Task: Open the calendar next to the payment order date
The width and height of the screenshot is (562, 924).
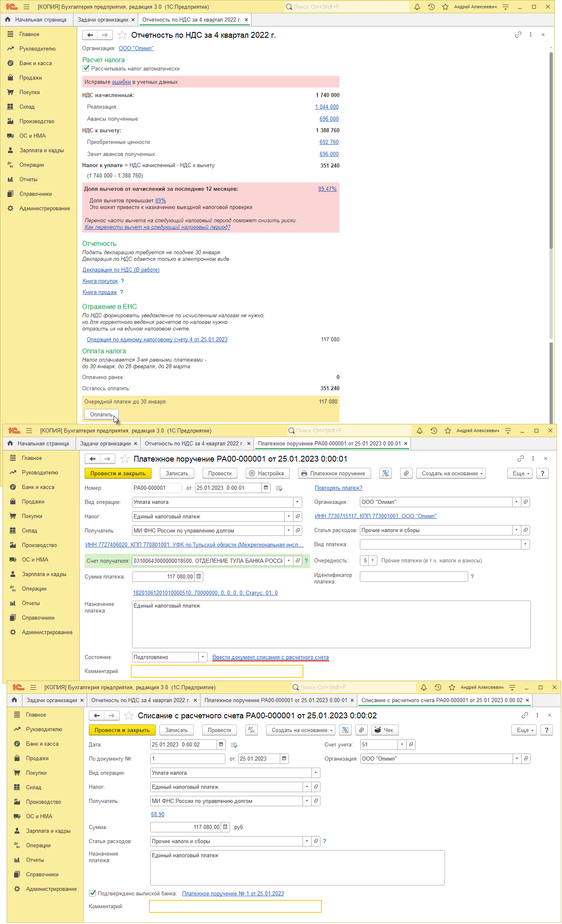Action: pyautogui.click(x=266, y=488)
